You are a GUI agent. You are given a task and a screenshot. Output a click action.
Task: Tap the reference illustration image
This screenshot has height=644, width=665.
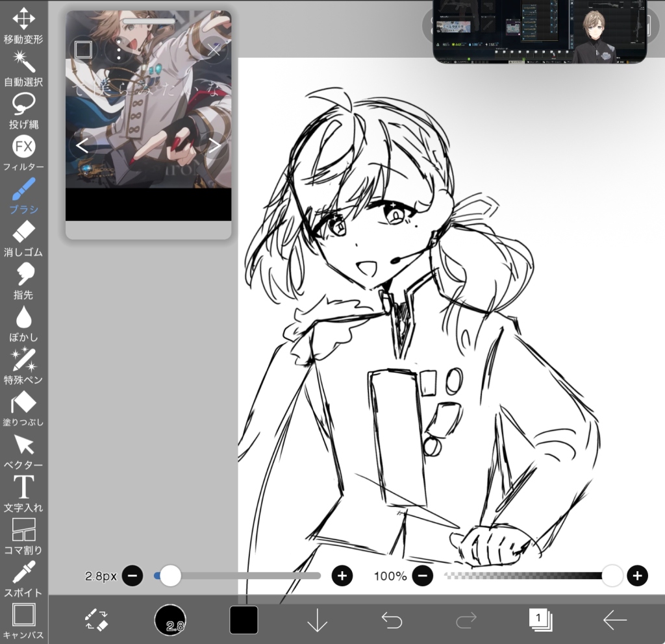click(149, 99)
